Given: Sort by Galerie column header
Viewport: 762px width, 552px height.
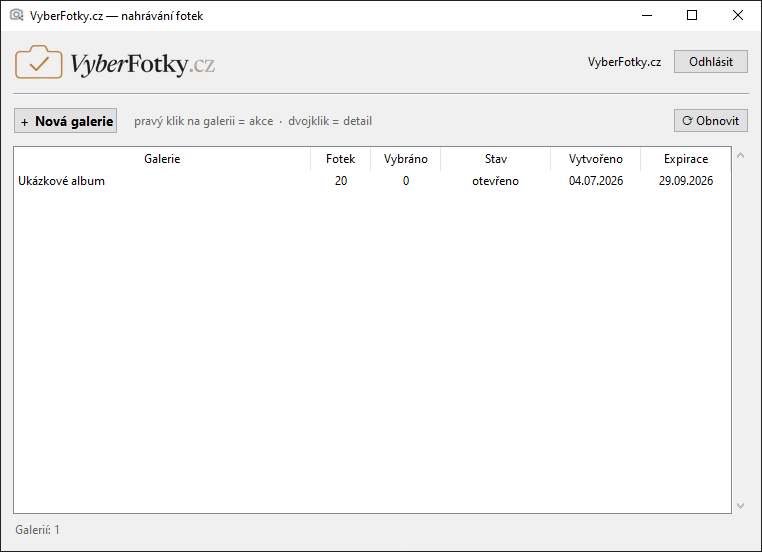Looking at the screenshot, I should point(162,159).
